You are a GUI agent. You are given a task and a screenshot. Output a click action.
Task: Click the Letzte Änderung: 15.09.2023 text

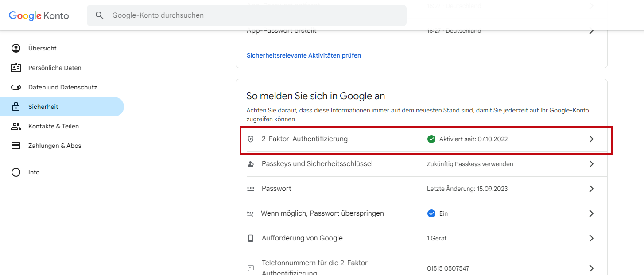click(x=467, y=189)
